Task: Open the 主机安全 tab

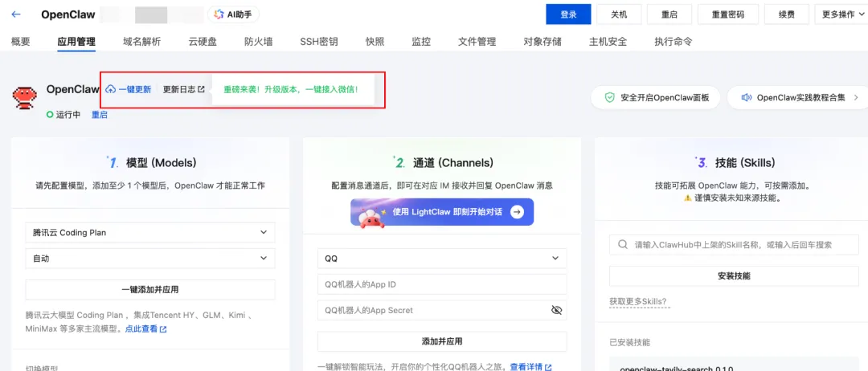Action: point(608,42)
